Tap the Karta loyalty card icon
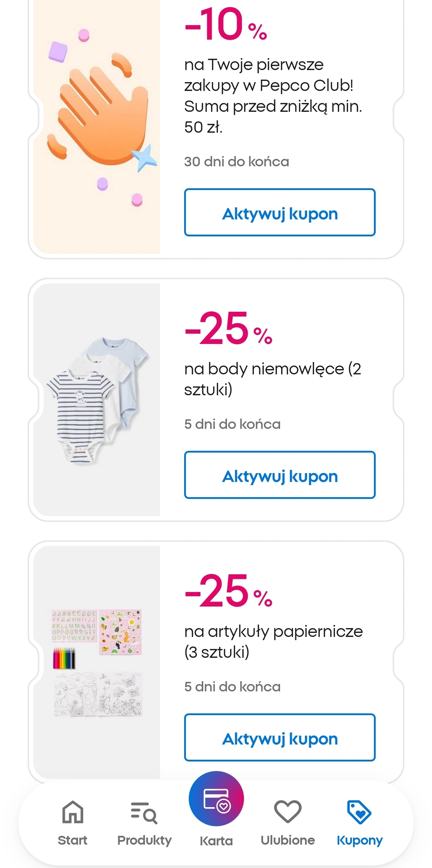The image size is (432, 868). pos(216,799)
